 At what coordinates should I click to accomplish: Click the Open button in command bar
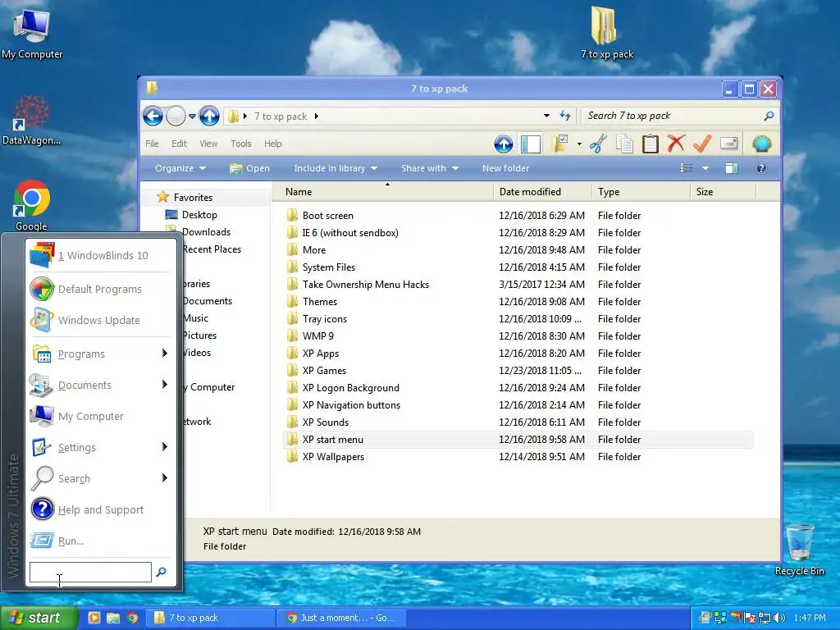click(x=249, y=168)
